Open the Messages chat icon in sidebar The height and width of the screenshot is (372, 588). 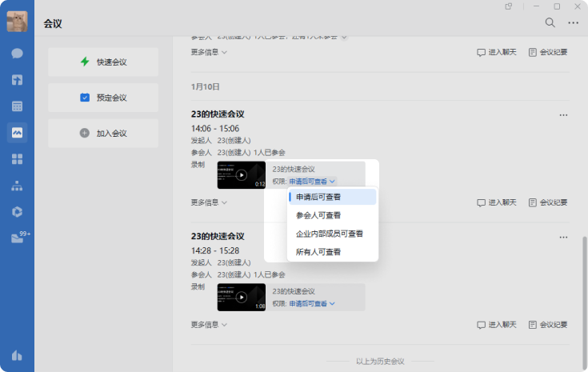[17, 54]
